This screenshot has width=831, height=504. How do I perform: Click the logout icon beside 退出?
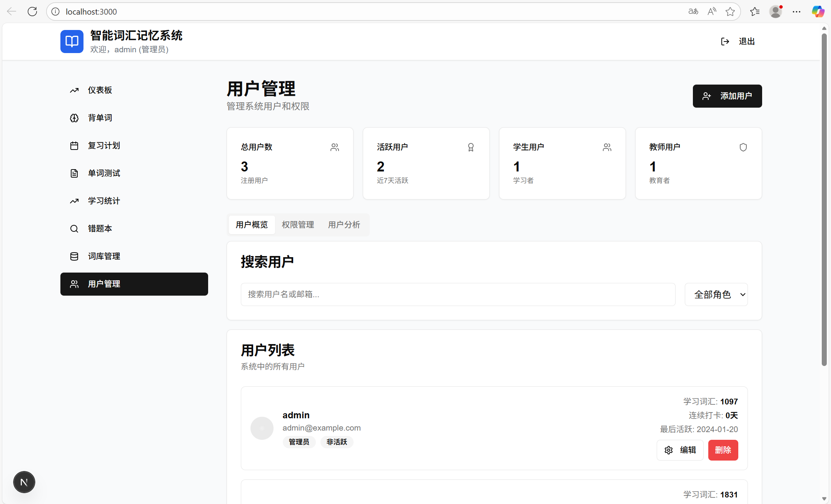coord(725,42)
